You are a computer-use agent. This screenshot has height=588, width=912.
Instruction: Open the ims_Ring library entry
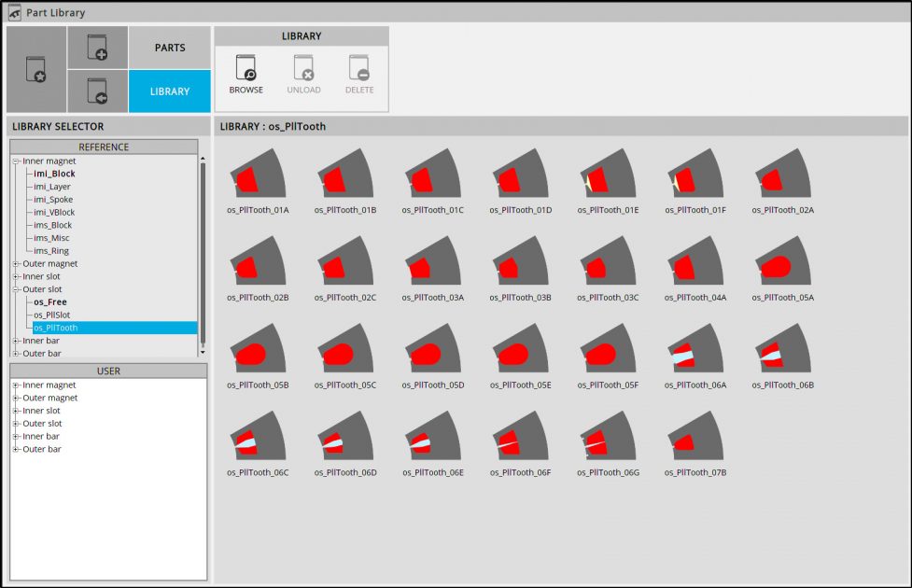coord(51,251)
